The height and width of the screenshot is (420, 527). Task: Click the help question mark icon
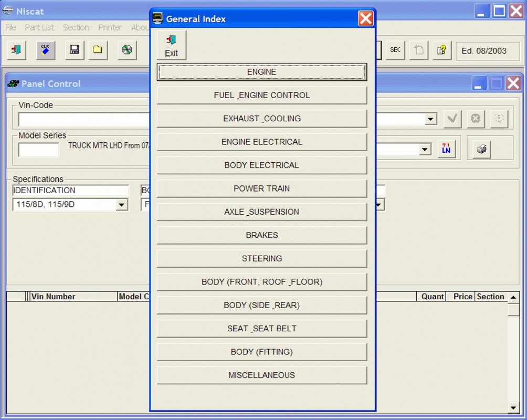point(441,50)
